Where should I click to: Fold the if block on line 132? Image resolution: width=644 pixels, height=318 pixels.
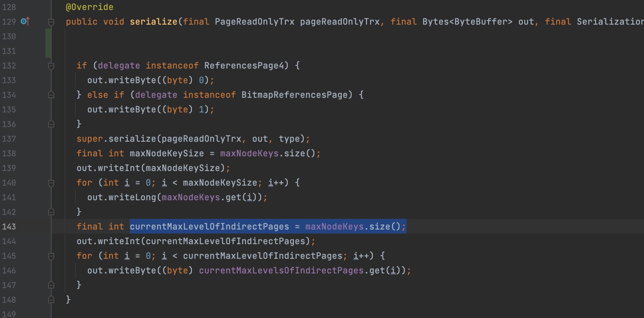51,66
